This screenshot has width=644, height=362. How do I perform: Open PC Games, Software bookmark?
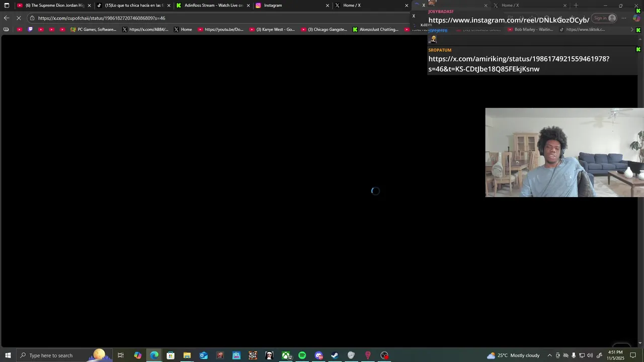tap(93, 30)
